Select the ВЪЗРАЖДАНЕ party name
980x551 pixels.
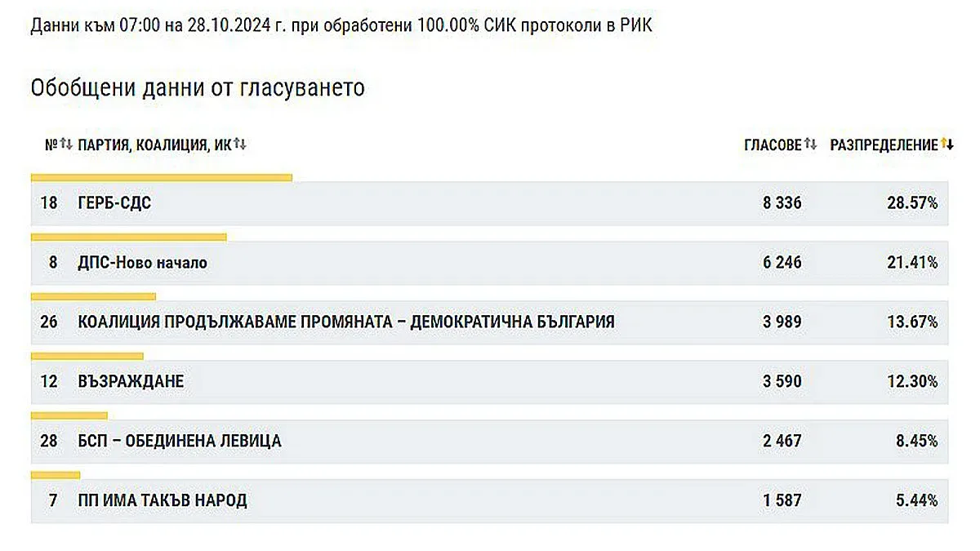[131, 381]
